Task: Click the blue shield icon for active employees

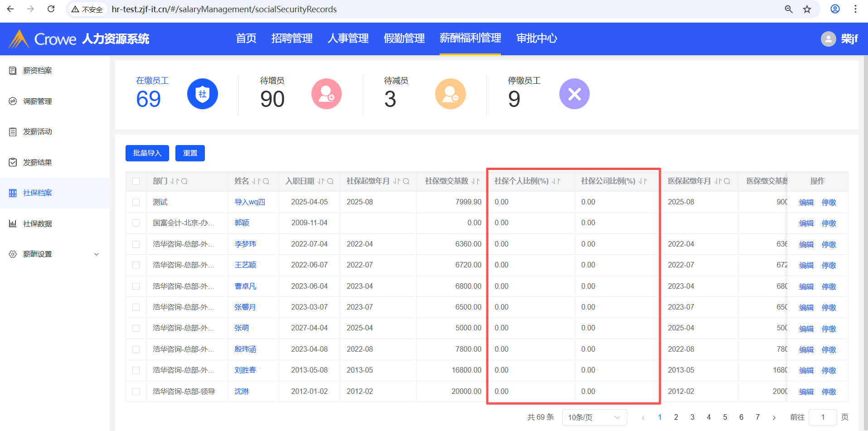Action: click(202, 94)
